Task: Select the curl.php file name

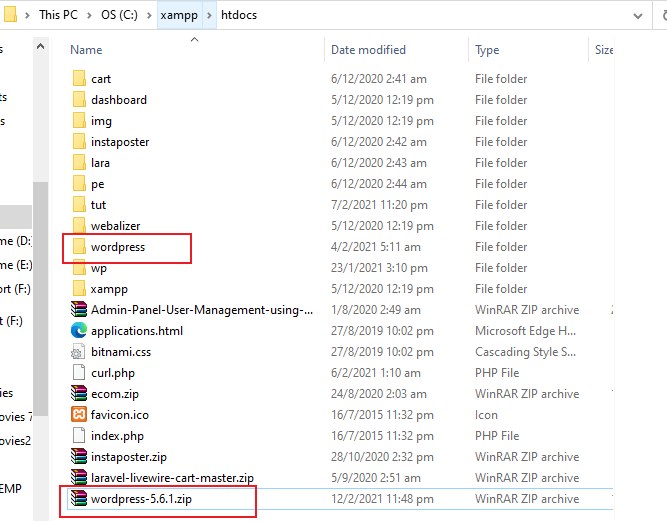Action: pyautogui.click(x=113, y=373)
